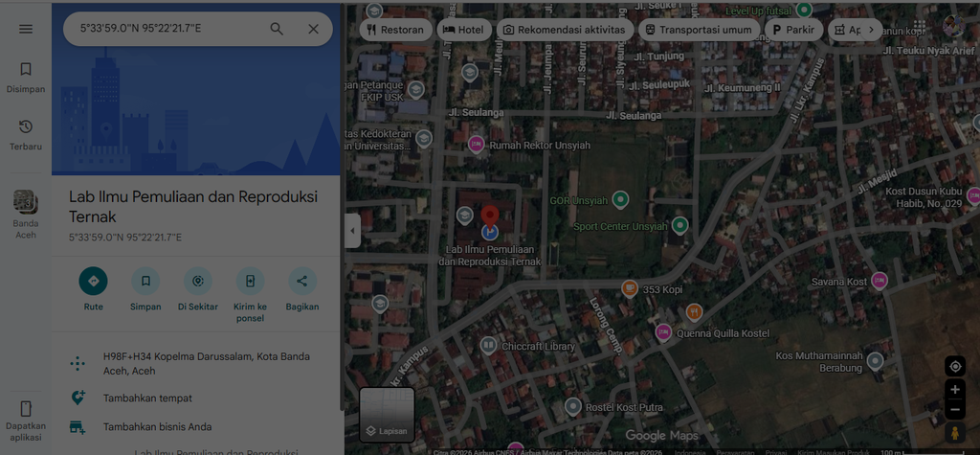
Task: Click the search magnifier icon
Action: click(x=277, y=29)
